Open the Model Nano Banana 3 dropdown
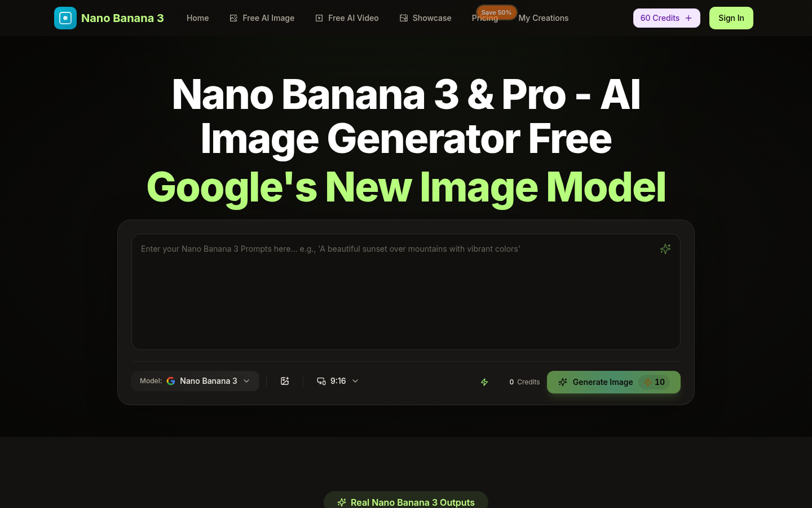Image resolution: width=812 pixels, height=508 pixels. point(195,381)
